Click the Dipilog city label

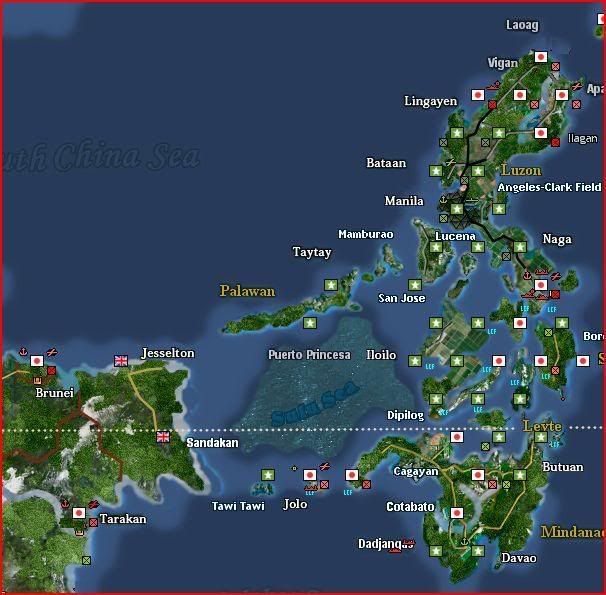click(x=405, y=415)
